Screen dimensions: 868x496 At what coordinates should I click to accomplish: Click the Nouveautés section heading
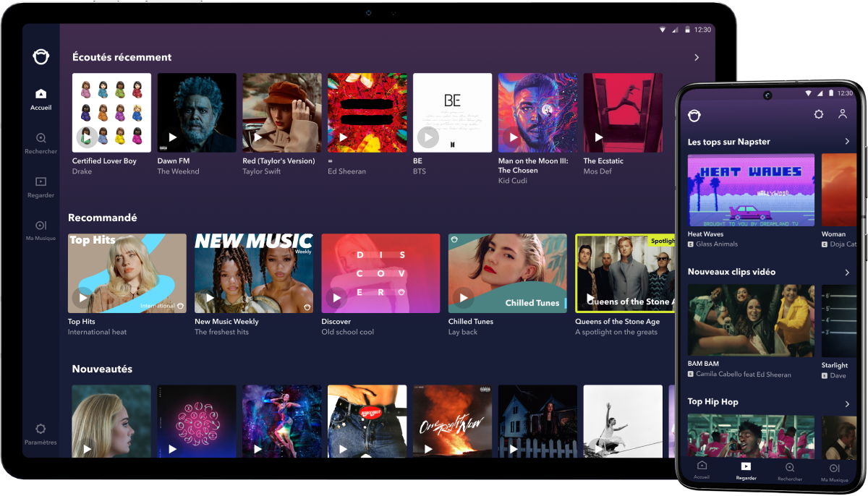(102, 369)
